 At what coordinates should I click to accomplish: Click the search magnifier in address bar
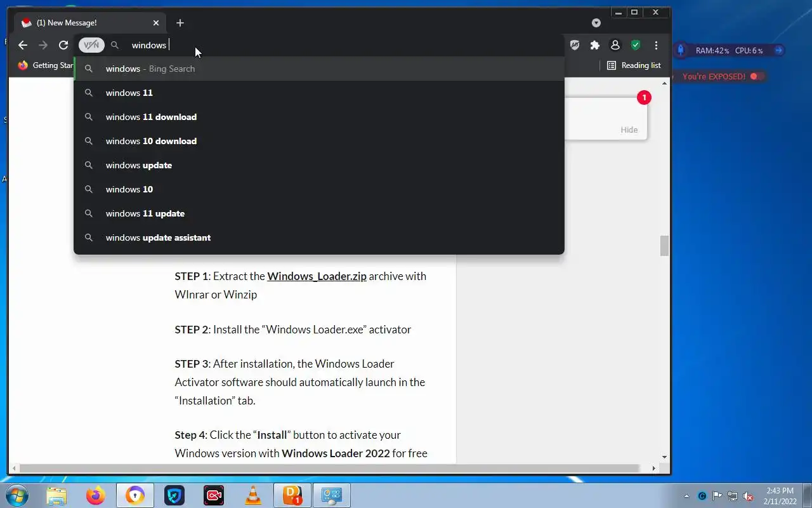(115, 45)
